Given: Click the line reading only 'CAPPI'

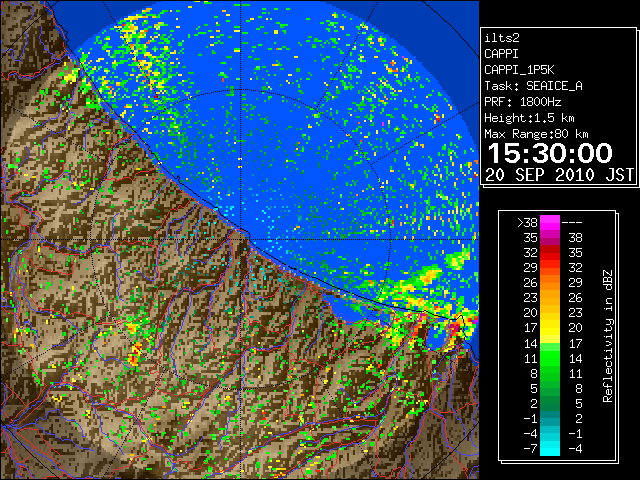Looking at the screenshot, I should [502, 54].
